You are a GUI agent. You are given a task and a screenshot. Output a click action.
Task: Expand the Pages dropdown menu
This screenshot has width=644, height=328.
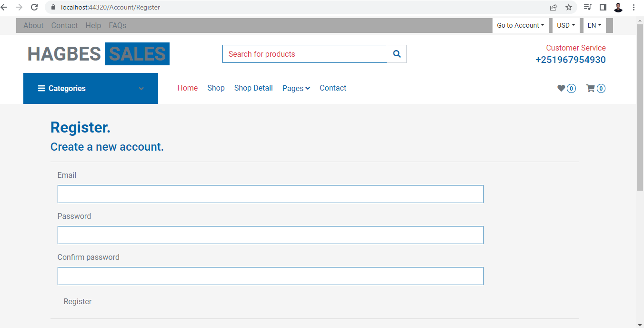[x=296, y=88]
